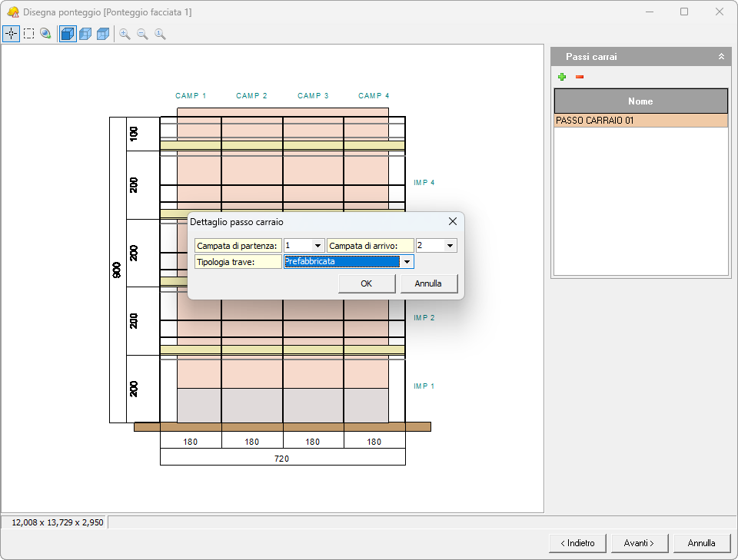
Task: Expand the Tipologia trave combo box
Action: click(x=407, y=262)
